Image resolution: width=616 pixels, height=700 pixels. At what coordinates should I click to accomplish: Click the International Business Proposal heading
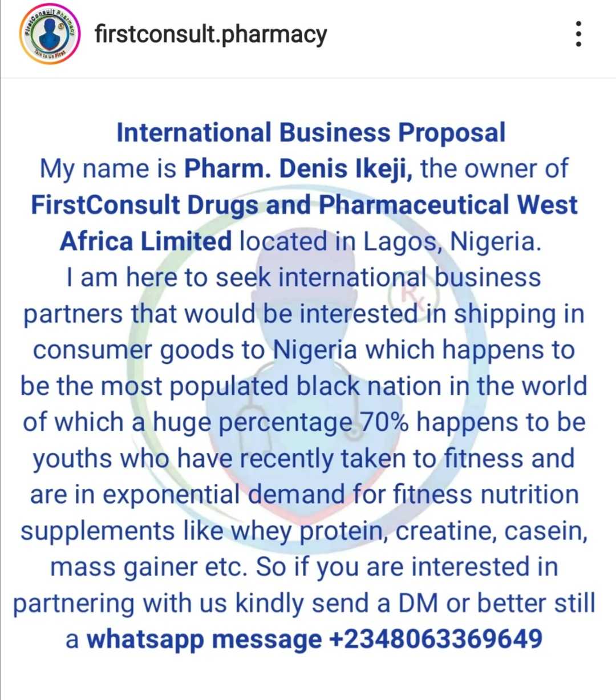coord(311,132)
